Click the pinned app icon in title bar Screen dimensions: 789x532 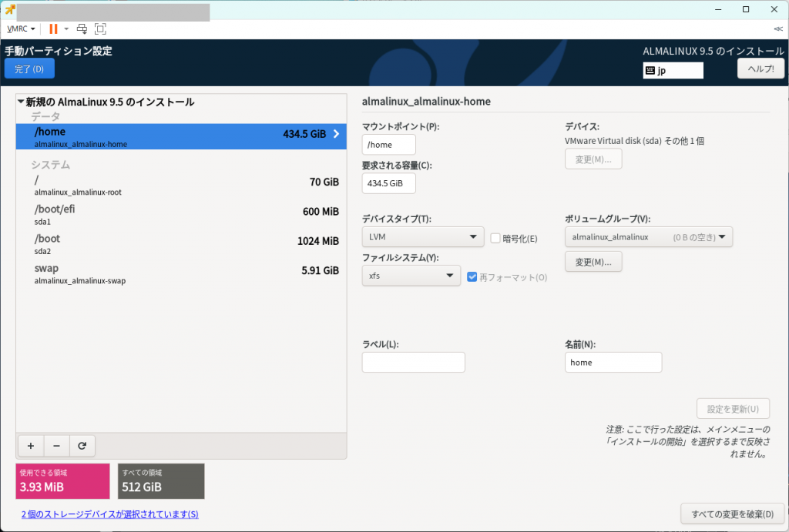9,9
